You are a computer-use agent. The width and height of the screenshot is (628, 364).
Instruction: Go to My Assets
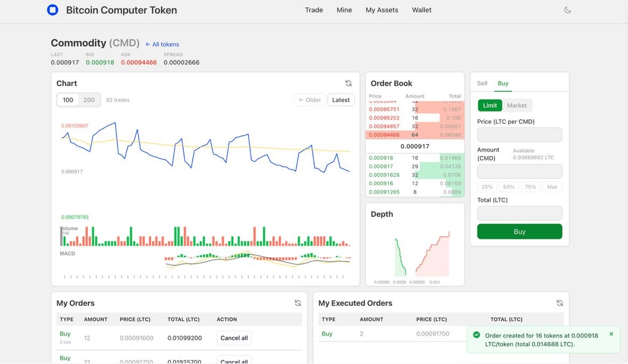pos(382,10)
